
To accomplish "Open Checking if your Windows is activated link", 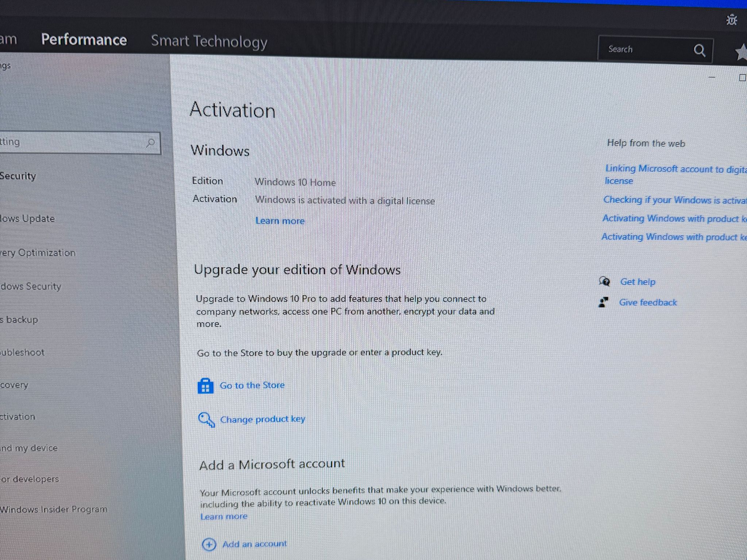I will click(x=675, y=200).
